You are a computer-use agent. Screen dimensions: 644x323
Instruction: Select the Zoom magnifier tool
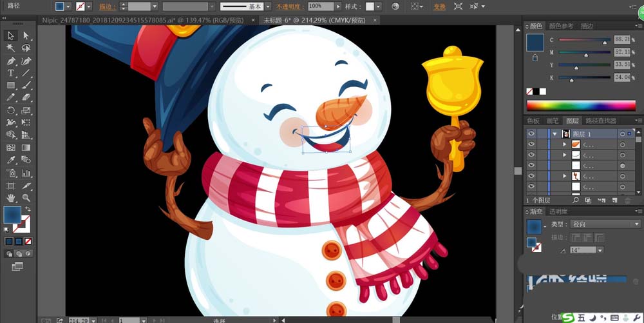[26, 198]
